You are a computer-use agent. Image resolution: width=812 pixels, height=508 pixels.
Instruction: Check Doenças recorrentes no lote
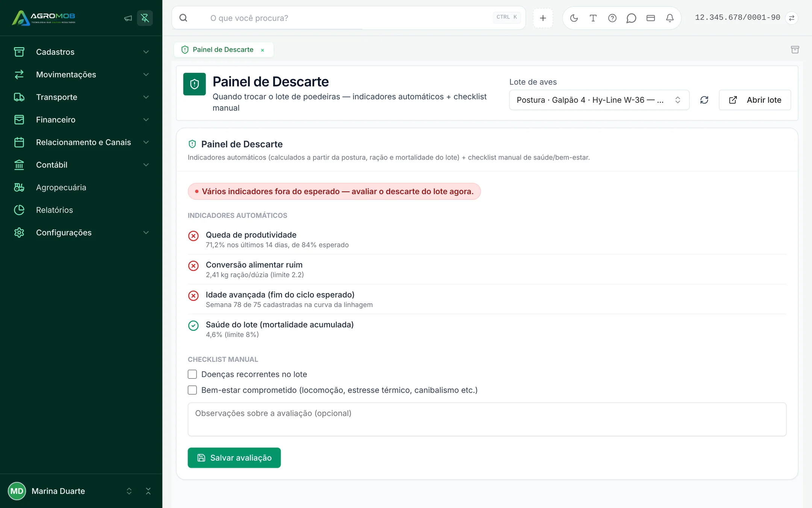(192, 374)
